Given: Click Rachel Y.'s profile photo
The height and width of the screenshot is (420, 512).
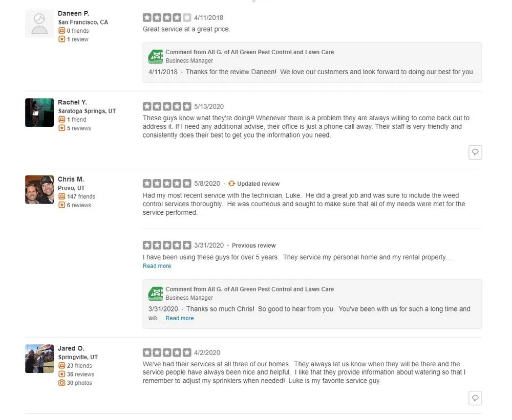Looking at the screenshot, I should pos(39,113).
